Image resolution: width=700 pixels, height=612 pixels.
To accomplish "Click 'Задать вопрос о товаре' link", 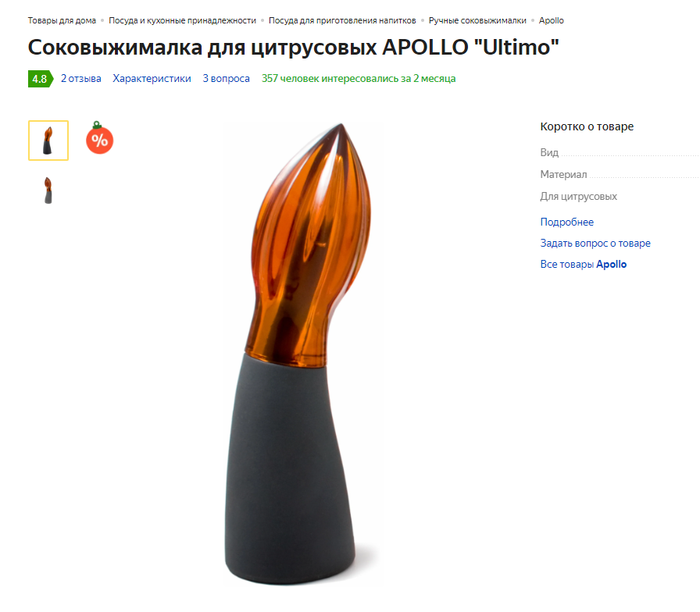I will 595,243.
